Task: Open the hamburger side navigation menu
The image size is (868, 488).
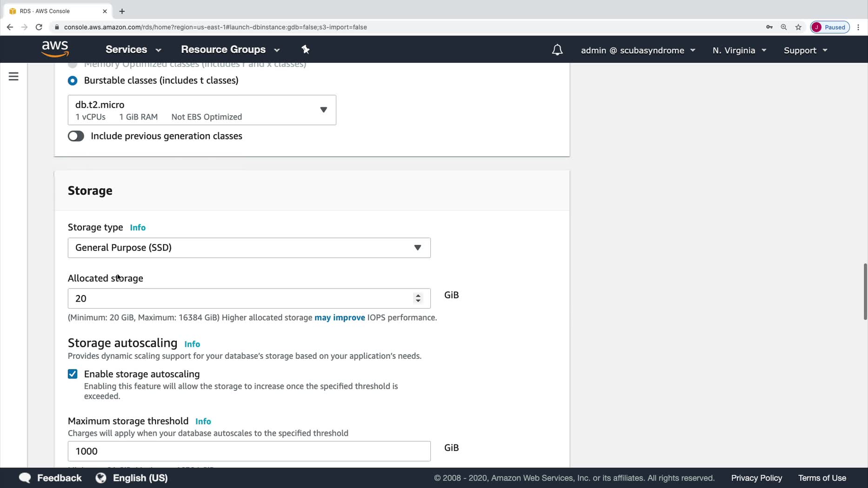Action: 13,76
